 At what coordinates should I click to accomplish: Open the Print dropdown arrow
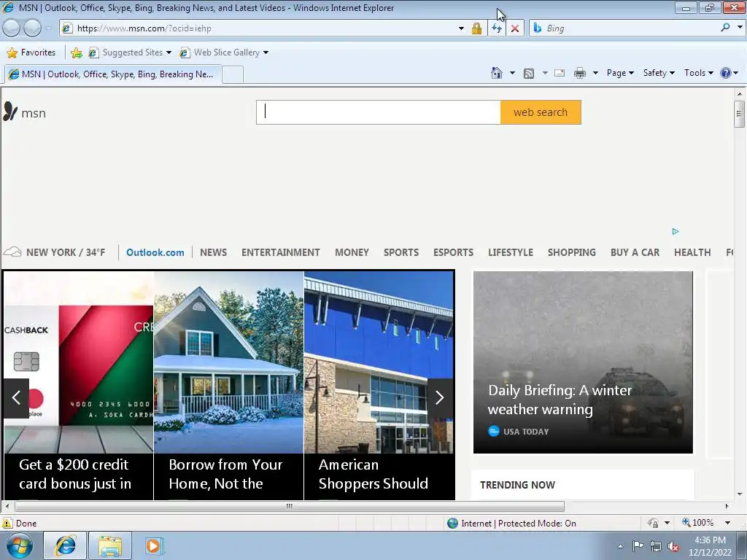pos(595,74)
